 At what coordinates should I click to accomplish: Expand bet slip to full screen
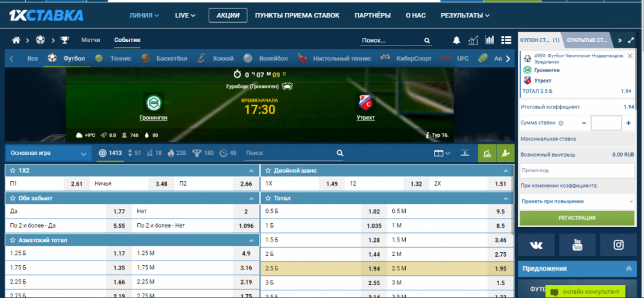click(x=632, y=40)
